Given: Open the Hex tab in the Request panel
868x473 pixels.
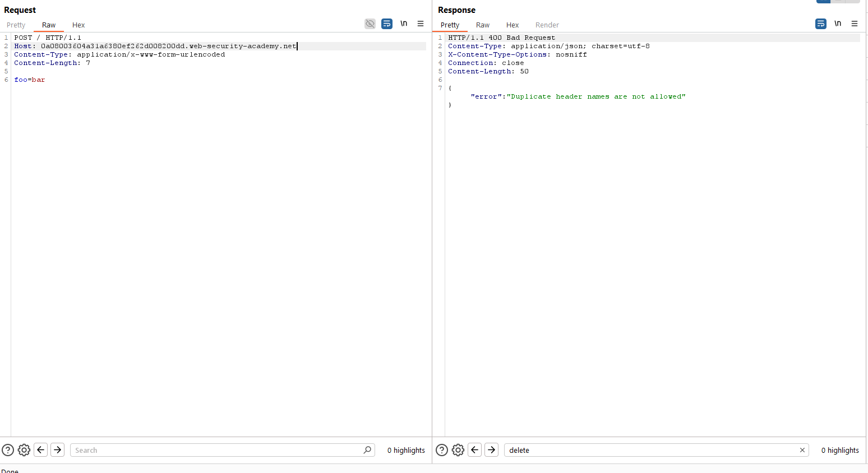Looking at the screenshot, I should [79, 25].
